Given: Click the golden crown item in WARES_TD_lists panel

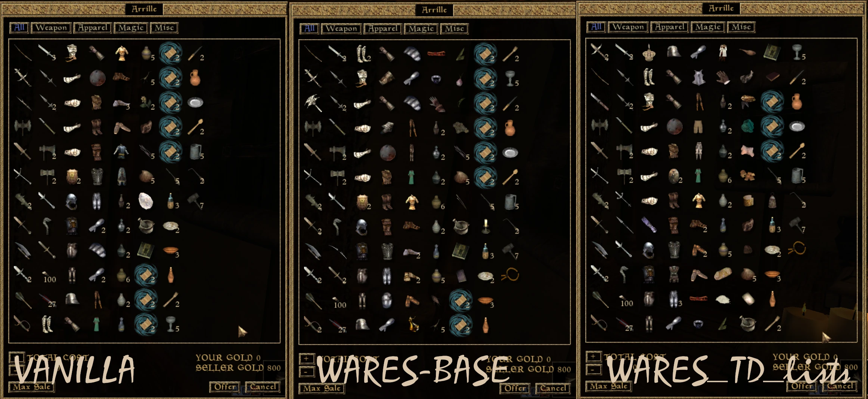Looking at the screenshot, I should pyautogui.click(x=649, y=52).
